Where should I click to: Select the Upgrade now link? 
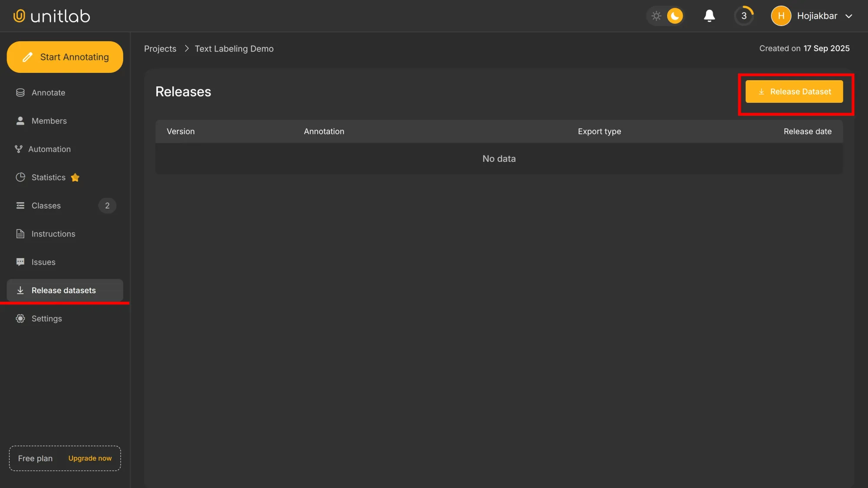point(90,458)
